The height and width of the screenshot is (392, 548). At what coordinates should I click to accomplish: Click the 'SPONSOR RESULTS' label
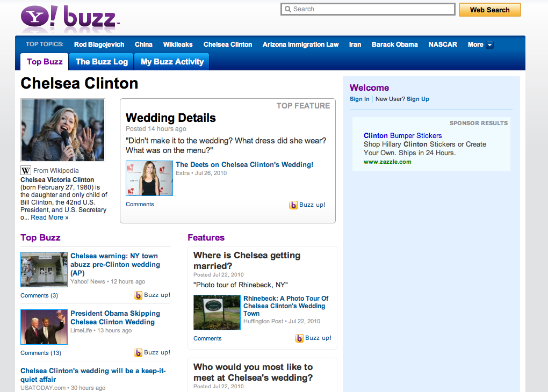coord(479,123)
